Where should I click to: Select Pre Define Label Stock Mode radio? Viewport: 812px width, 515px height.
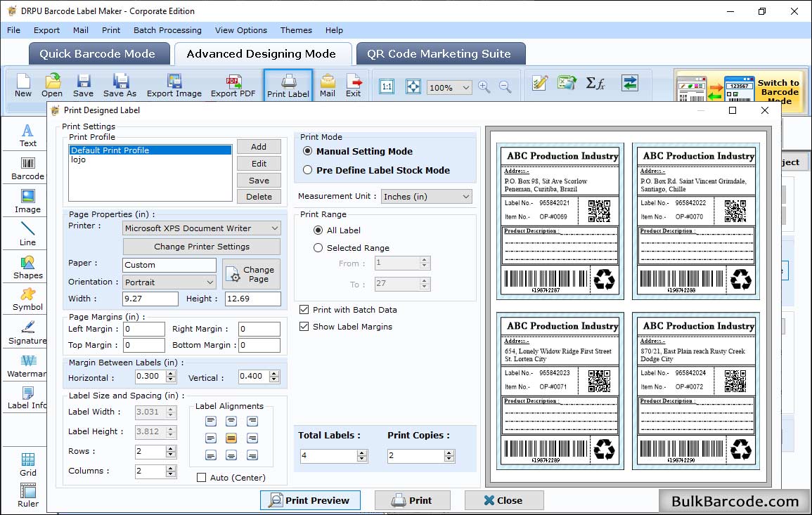308,170
